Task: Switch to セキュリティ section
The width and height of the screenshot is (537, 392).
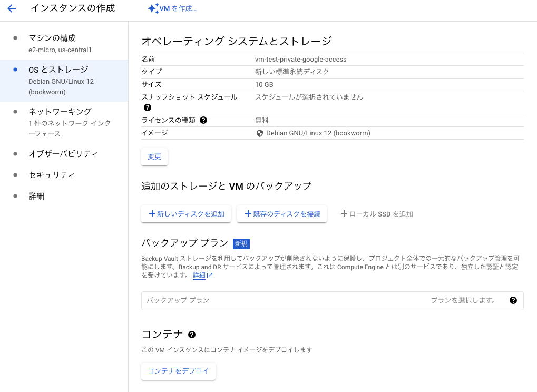Action: [64, 175]
